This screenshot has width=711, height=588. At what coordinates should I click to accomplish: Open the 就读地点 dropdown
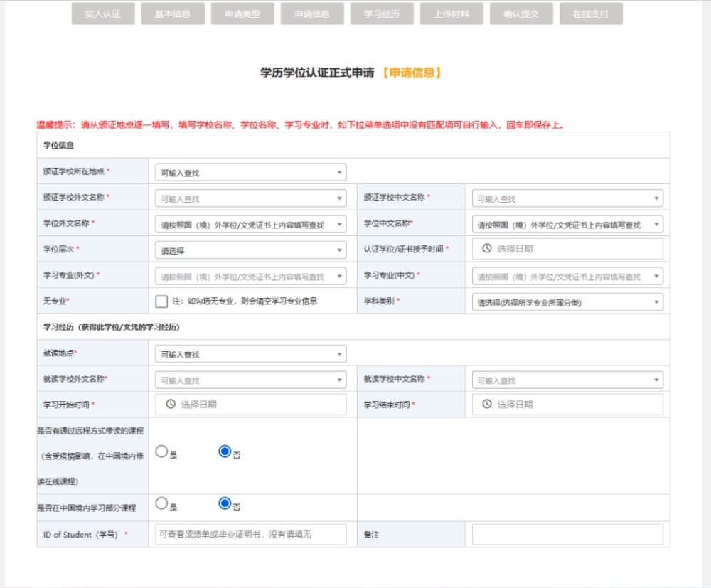[251, 354]
